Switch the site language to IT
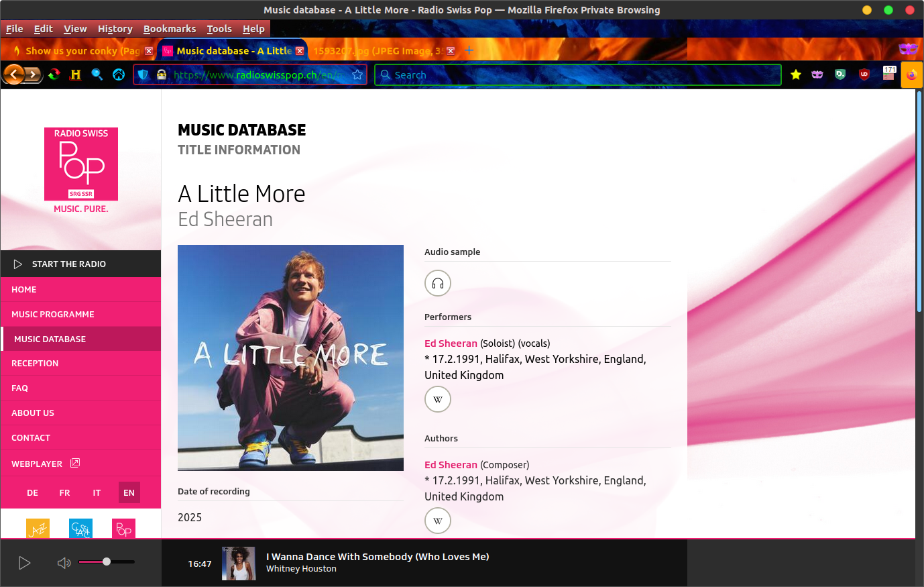Screen dimensions: 924x587 coord(97,492)
